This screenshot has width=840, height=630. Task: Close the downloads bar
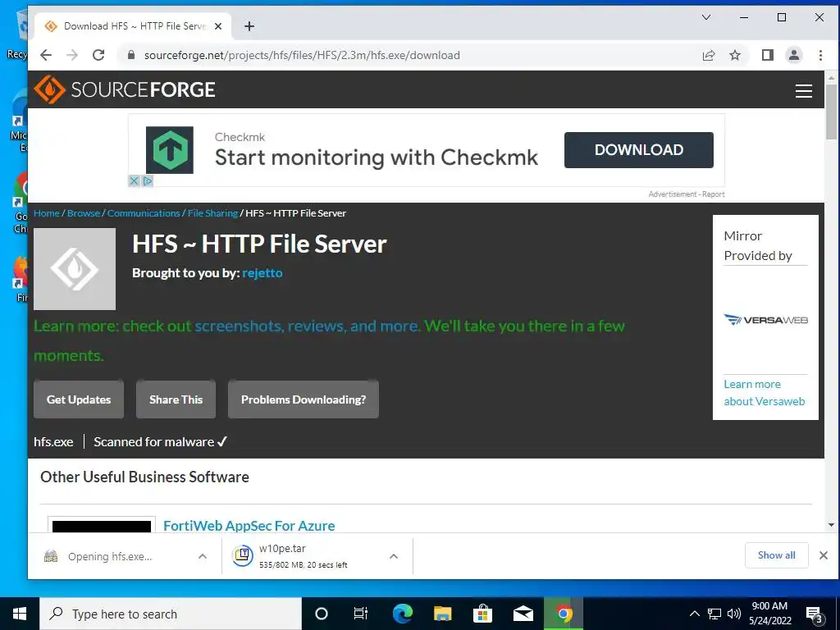pyautogui.click(x=824, y=555)
